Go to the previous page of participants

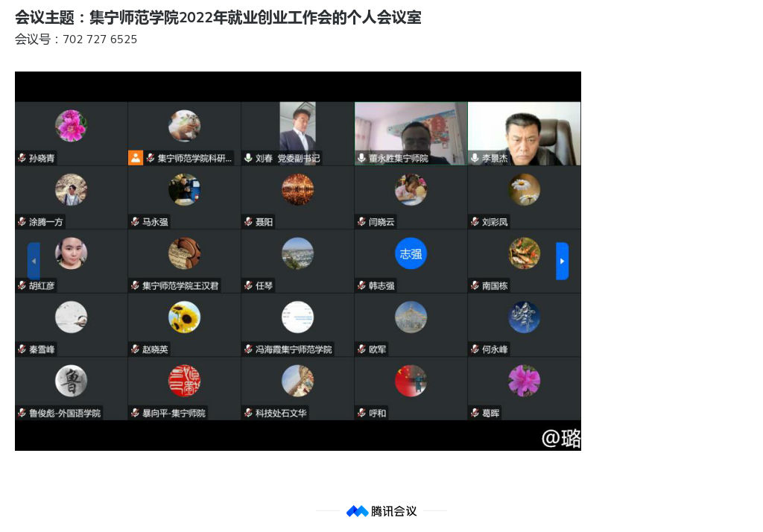(34, 262)
